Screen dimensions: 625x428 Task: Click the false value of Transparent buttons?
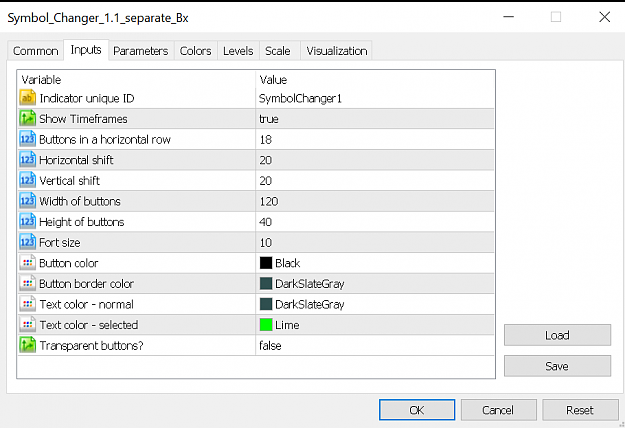(270, 346)
